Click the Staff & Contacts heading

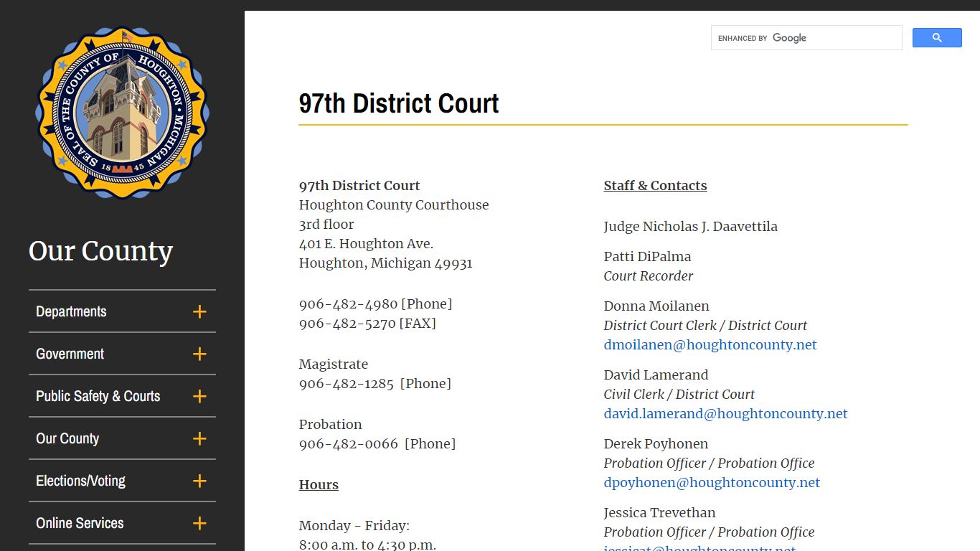[x=655, y=185]
